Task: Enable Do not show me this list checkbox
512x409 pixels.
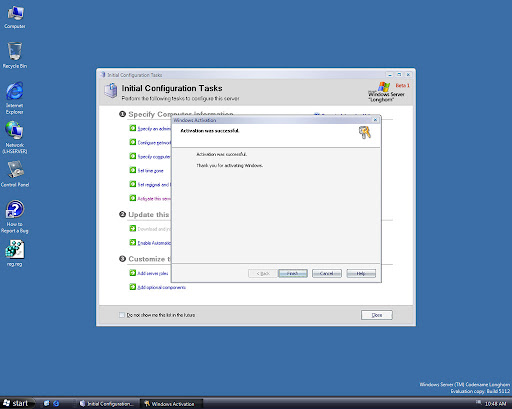Action: point(122,315)
